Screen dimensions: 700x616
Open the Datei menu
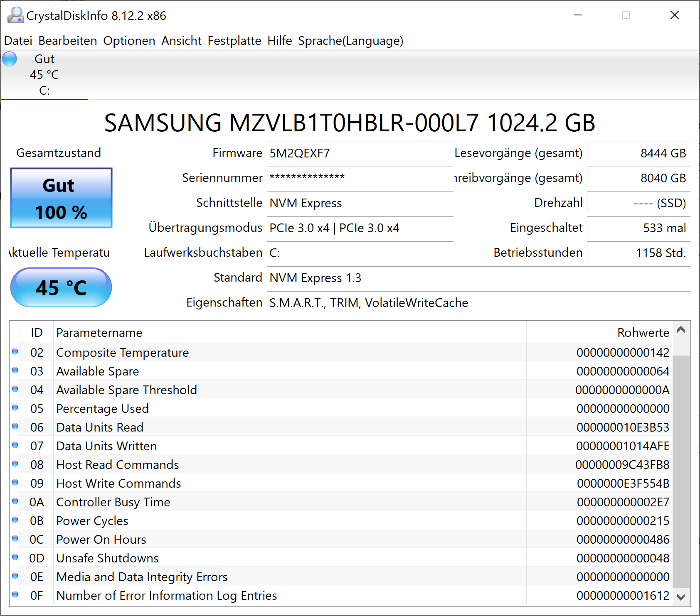coord(18,41)
